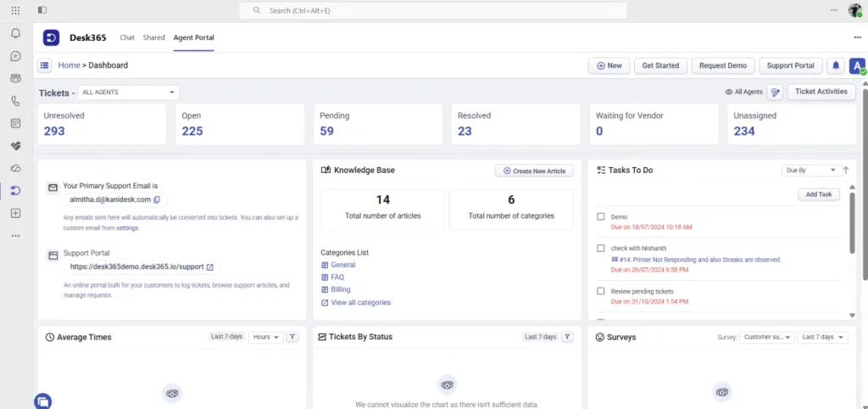Click the main page vertical scrollbar
Screen dimensions: 868x409
click(x=865, y=183)
